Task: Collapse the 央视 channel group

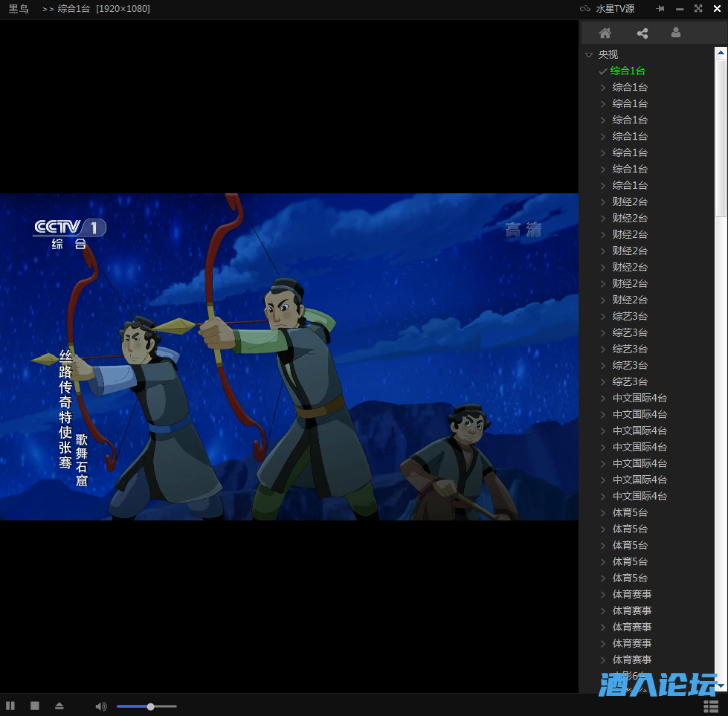Action: tap(589, 55)
